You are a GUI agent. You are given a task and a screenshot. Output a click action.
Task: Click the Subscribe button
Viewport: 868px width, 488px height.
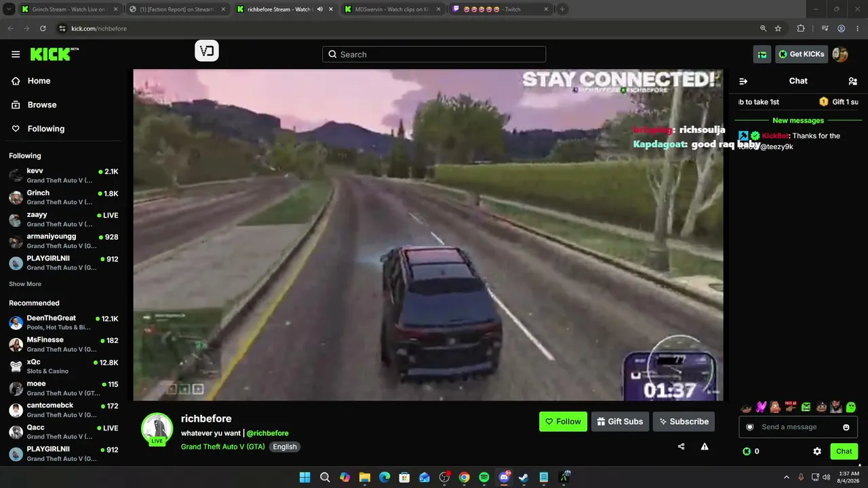tap(684, 422)
